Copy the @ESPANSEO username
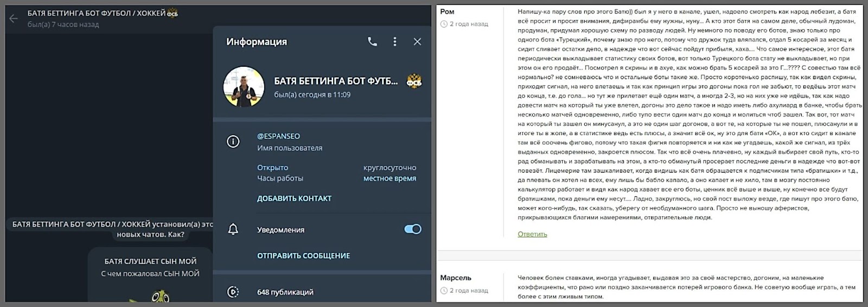Image resolution: width=868 pixels, height=307 pixels. (x=278, y=136)
